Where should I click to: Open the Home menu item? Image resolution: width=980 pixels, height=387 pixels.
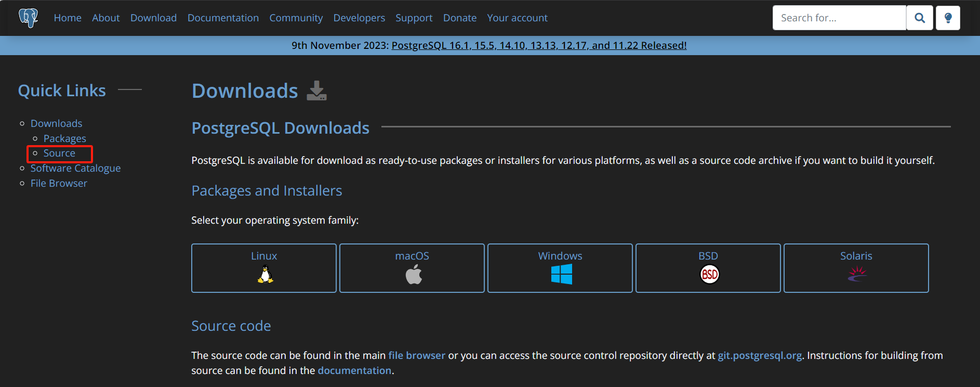click(68, 18)
